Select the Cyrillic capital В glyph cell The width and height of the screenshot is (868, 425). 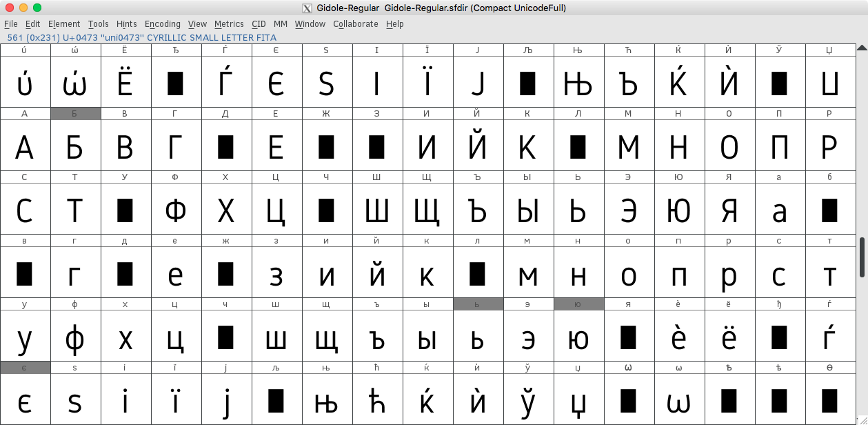pos(125,146)
